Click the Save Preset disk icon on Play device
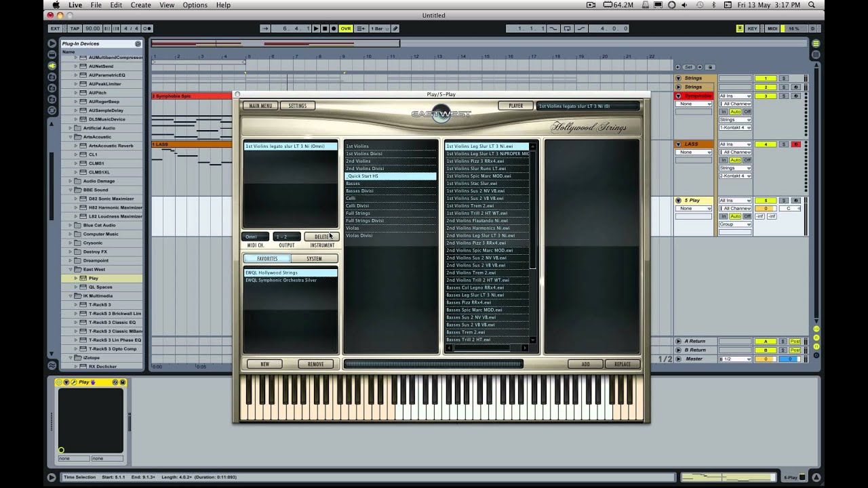This screenshot has width=868, height=488. pos(123,382)
